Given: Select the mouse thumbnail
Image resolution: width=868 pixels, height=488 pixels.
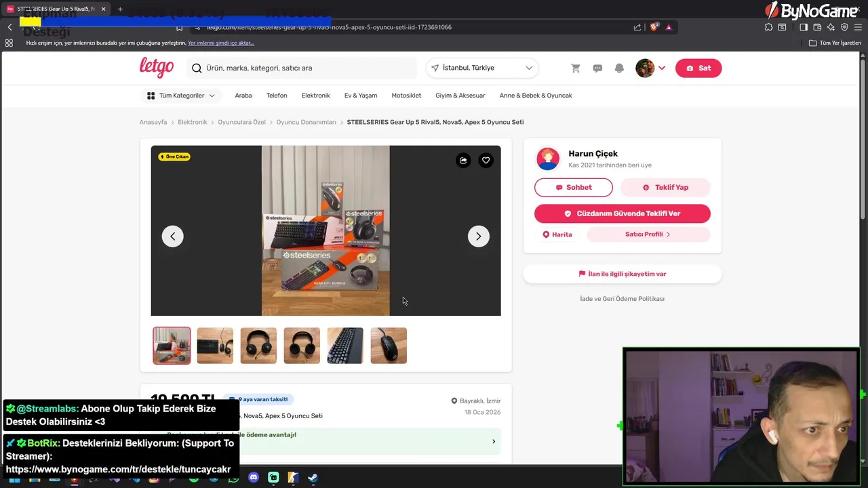Looking at the screenshot, I should tap(389, 346).
